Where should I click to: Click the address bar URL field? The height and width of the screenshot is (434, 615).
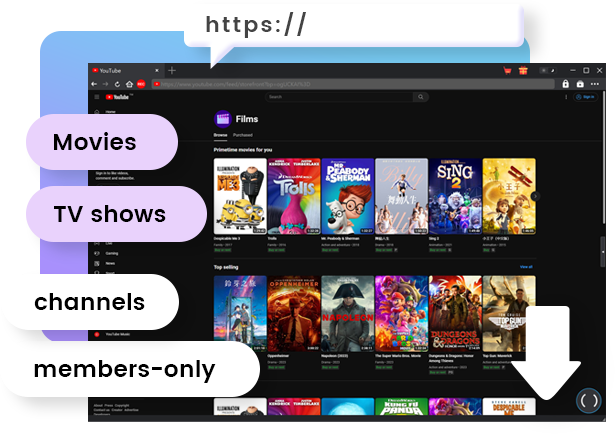coord(353,84)
